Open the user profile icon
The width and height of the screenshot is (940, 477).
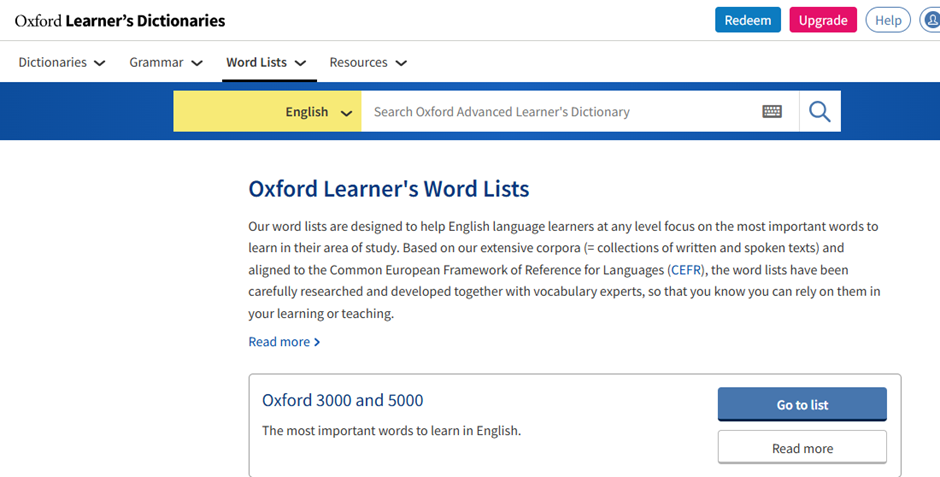(x=932, y=20)
